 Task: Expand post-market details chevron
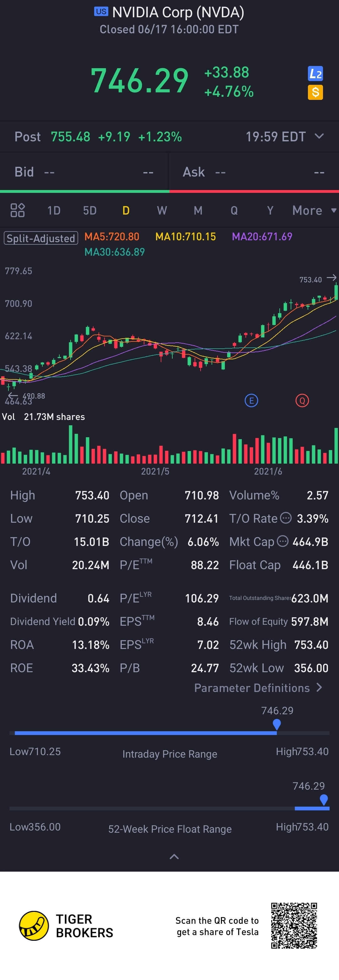319,136
